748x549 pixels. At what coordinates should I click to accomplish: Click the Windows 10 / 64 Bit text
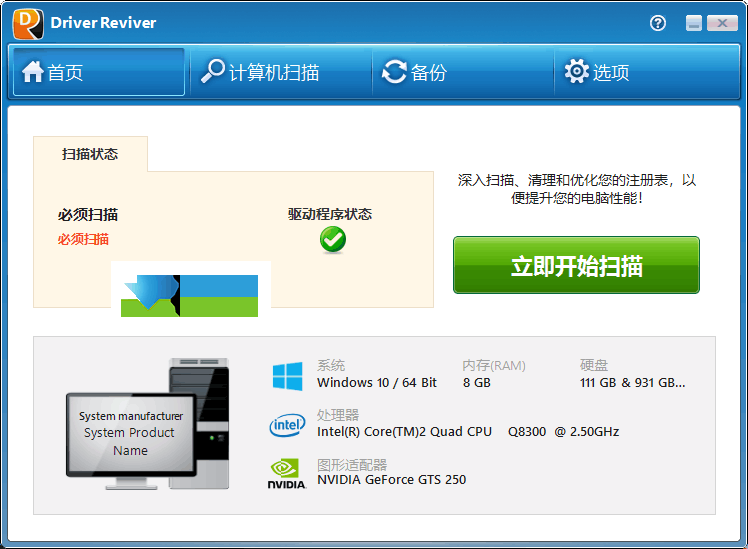[x=377, y=383]
